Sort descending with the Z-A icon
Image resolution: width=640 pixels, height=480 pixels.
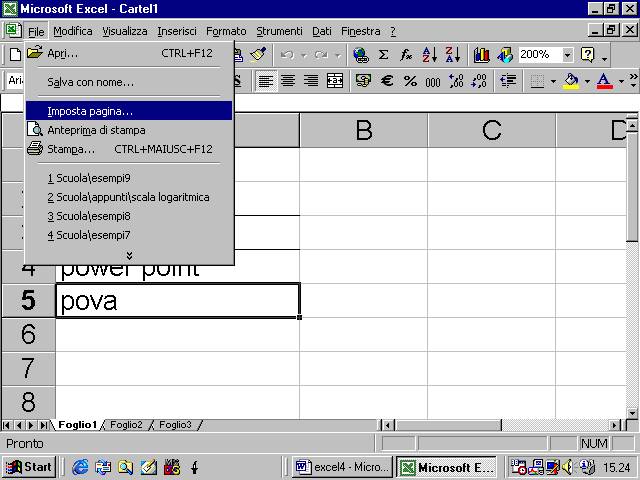pyautogui.click(x=451, y=55)
